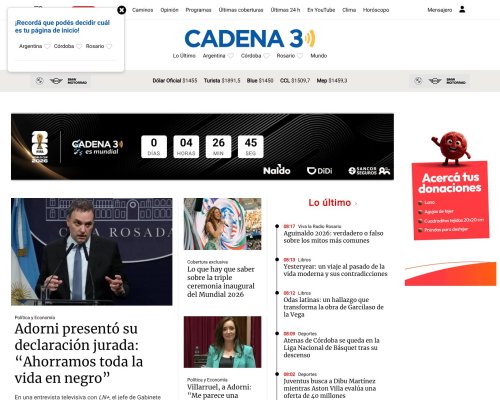Open Odas latinas hallazgo story
The width and height of the screenshot is (500, 400).
click(333, 307)
